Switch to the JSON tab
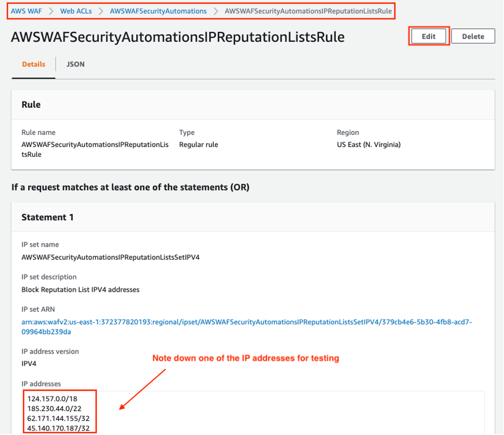504x435 pixels. tap(75, 64)
